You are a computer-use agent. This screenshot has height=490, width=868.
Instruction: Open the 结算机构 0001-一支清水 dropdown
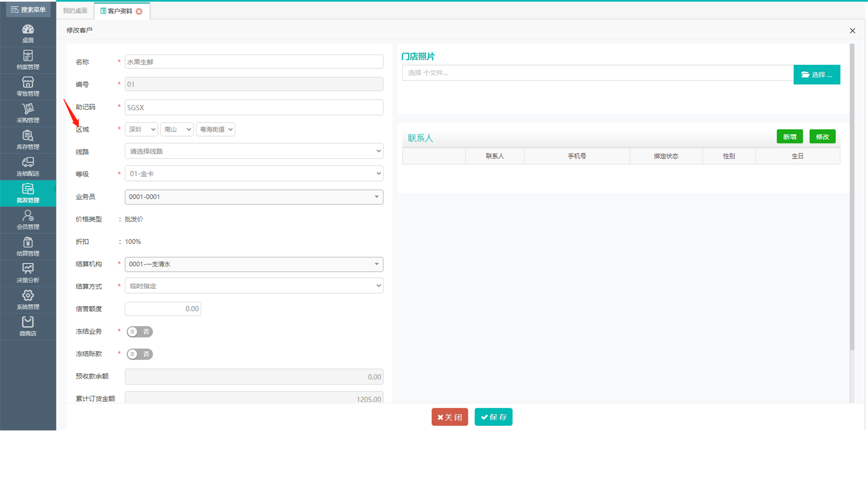[254, 264]
